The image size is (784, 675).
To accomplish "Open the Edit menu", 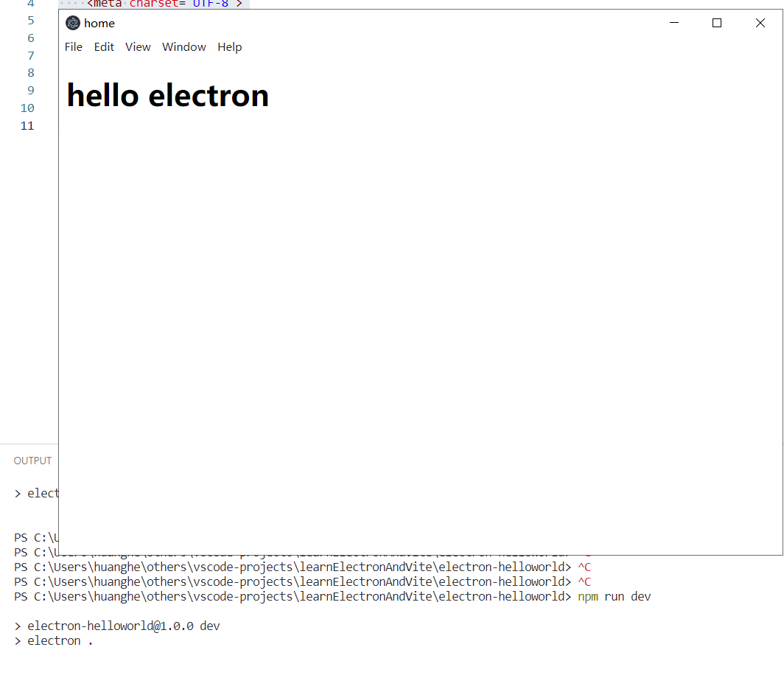I will (x=104, y=47).
